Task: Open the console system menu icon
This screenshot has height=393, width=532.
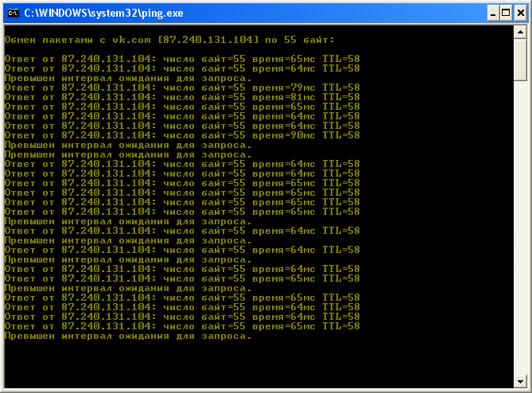Action: point(14,14)
